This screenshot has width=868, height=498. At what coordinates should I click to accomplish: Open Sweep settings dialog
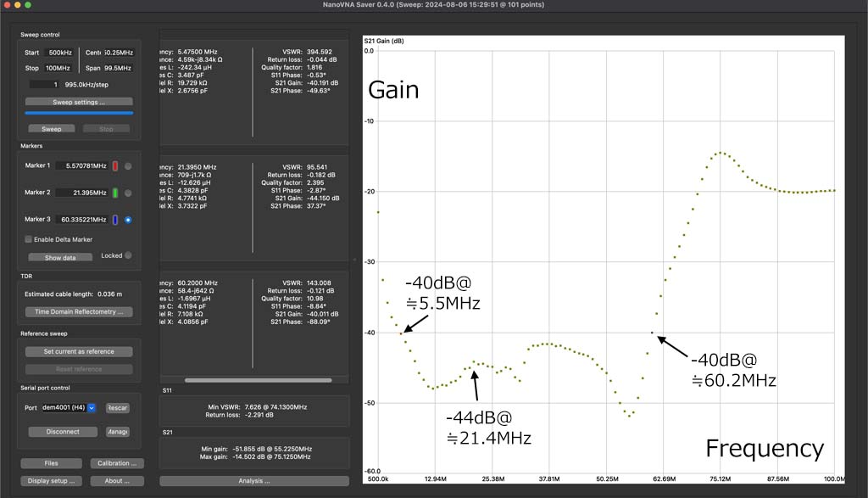click(79, 102)
